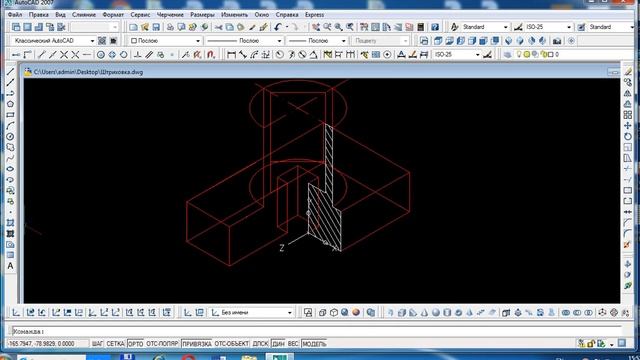
Task: Toggle ОТС-ПОЛЯР polar tracking
Action: tap(162, 344)
